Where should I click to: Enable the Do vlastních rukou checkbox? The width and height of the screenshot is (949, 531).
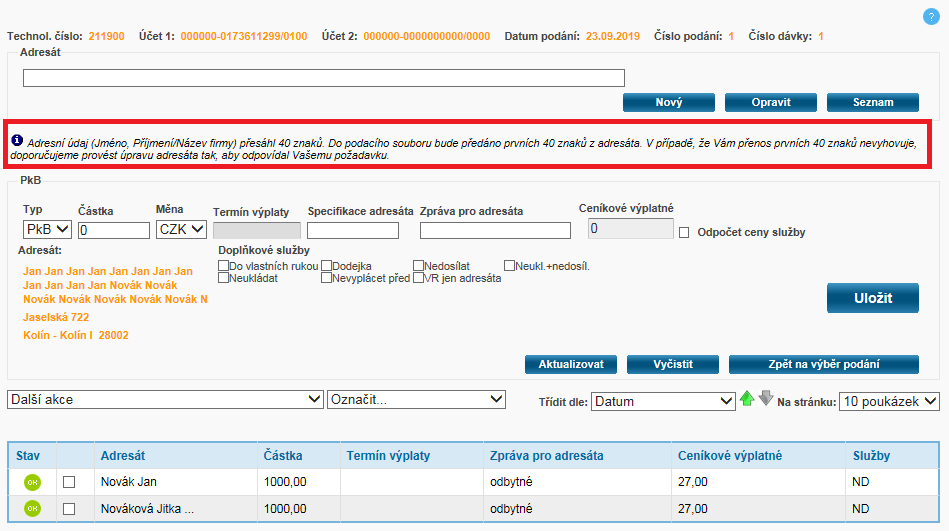point(223,266)
